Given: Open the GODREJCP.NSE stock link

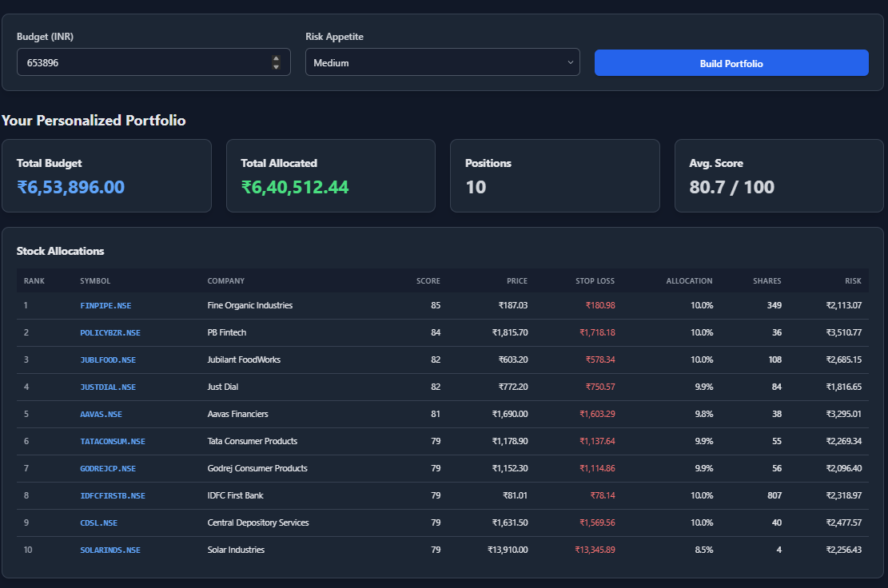Looking at the screenshot, I should 109,468.
